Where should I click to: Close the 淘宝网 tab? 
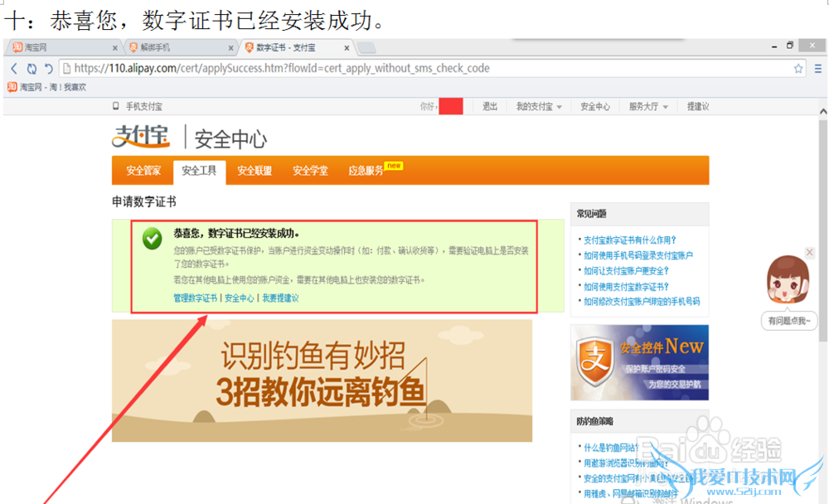[x=114, y=48]
